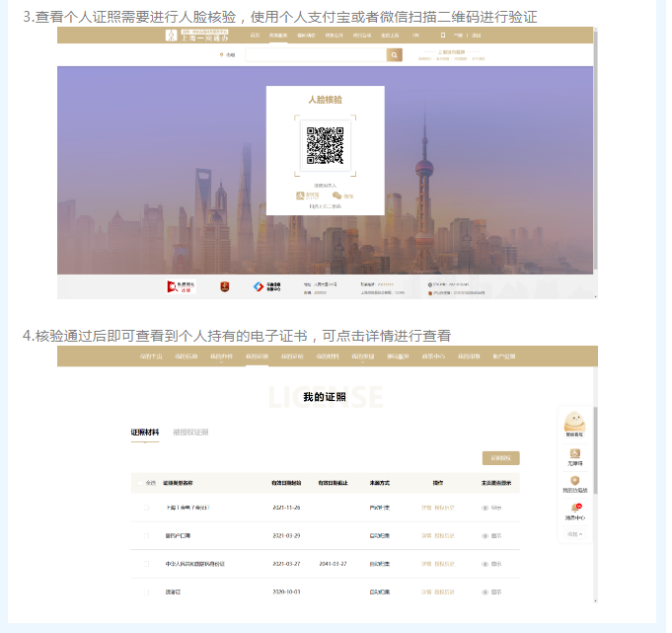The image size is (672, 633).
Task: Check the checkbox for 居民户口簿 row
Action: tap(146, 535)
